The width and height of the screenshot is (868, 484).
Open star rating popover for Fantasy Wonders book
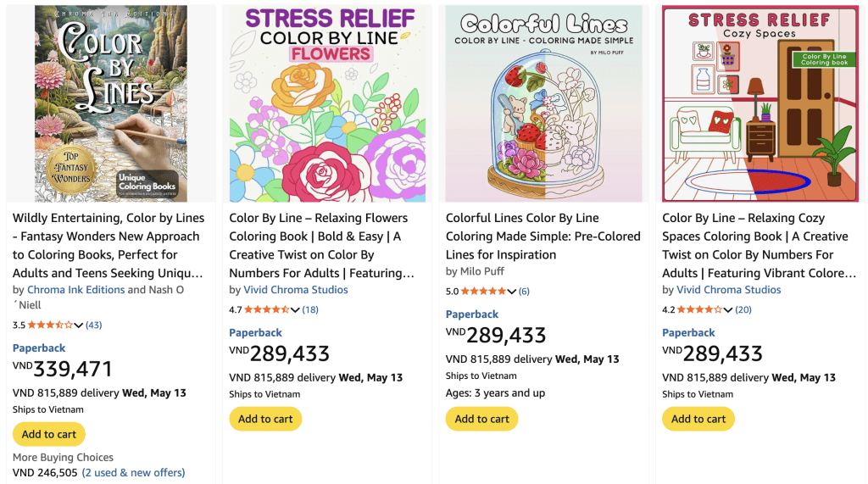[x=79, y=325]
